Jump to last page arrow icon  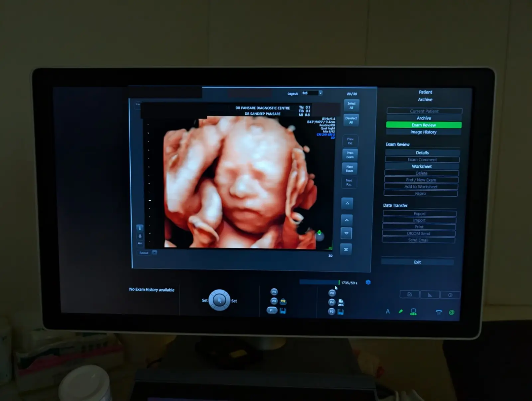[346, 249]
